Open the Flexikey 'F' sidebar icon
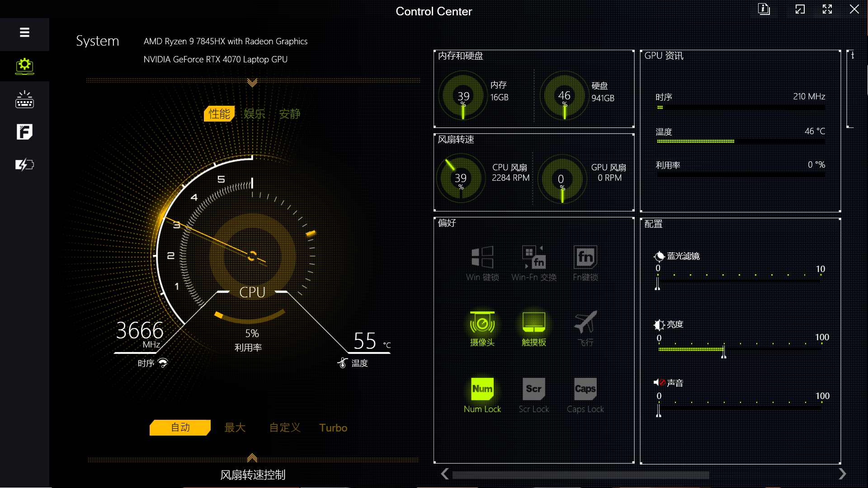The width and height of the screenshot is (868, 488). pyautogui.click(x=24, y=132)
